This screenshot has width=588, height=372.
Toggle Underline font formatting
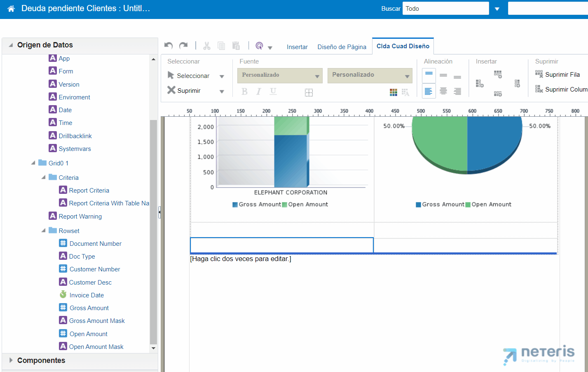[x=273, y=92]
